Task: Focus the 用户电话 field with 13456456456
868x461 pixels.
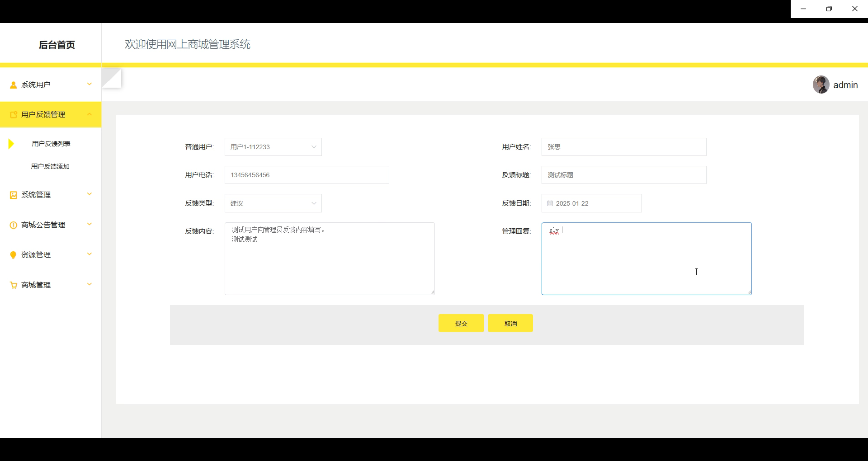Action: 307,175
